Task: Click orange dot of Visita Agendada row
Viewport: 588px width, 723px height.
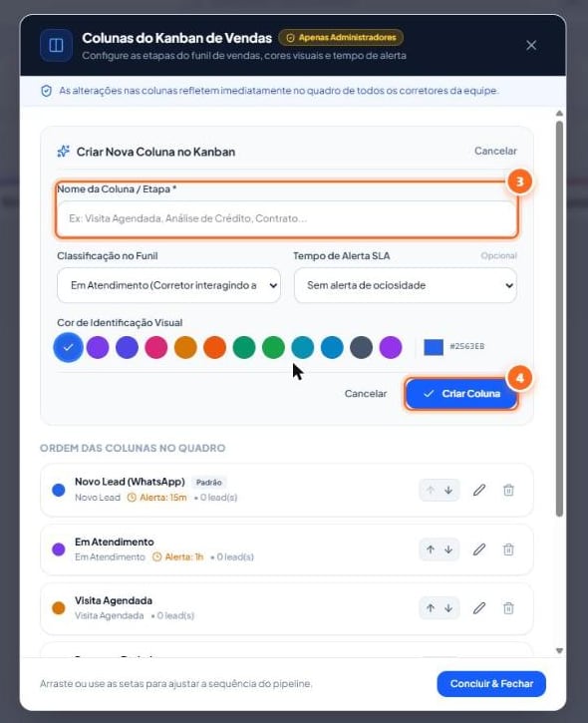Action: pyautogui.click(x=59, y=608)
